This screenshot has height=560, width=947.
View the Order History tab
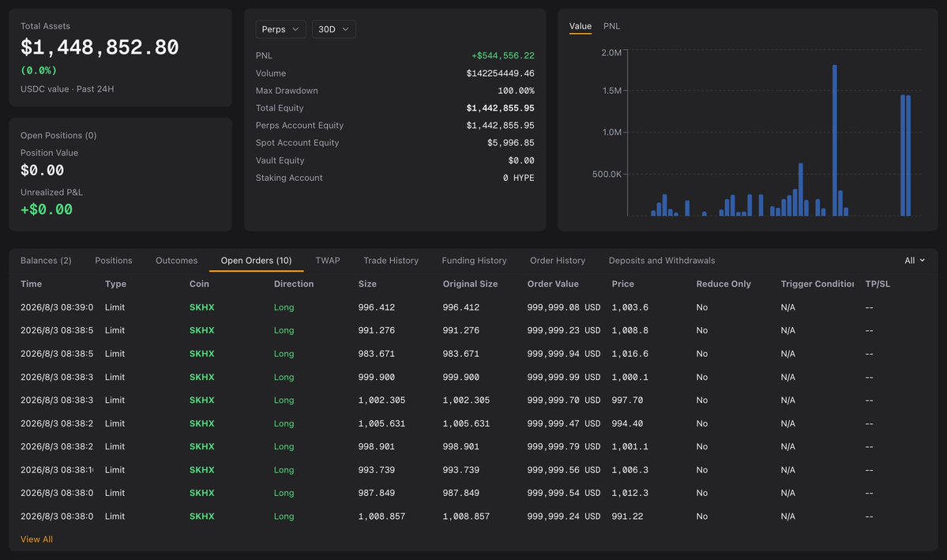pyautogui.click(x=558, y=261)
